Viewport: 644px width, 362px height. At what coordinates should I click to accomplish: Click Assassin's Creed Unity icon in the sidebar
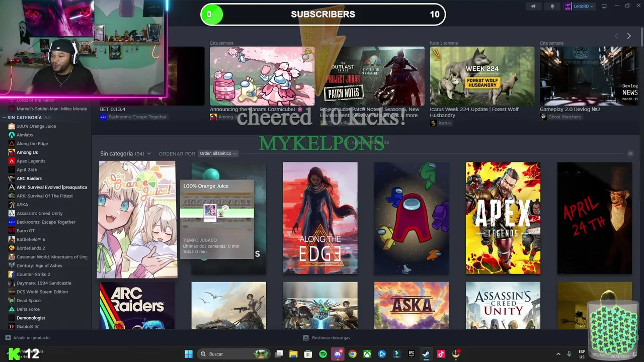[x=12, y=213]
